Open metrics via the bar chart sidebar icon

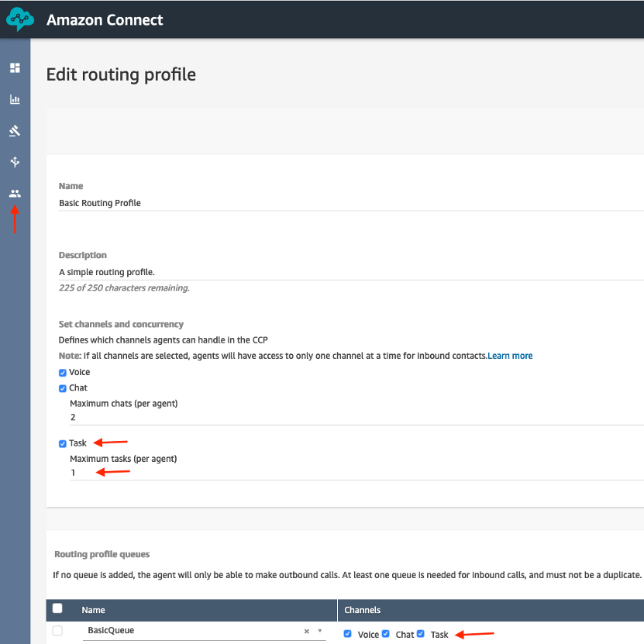[x=15, y=99]
